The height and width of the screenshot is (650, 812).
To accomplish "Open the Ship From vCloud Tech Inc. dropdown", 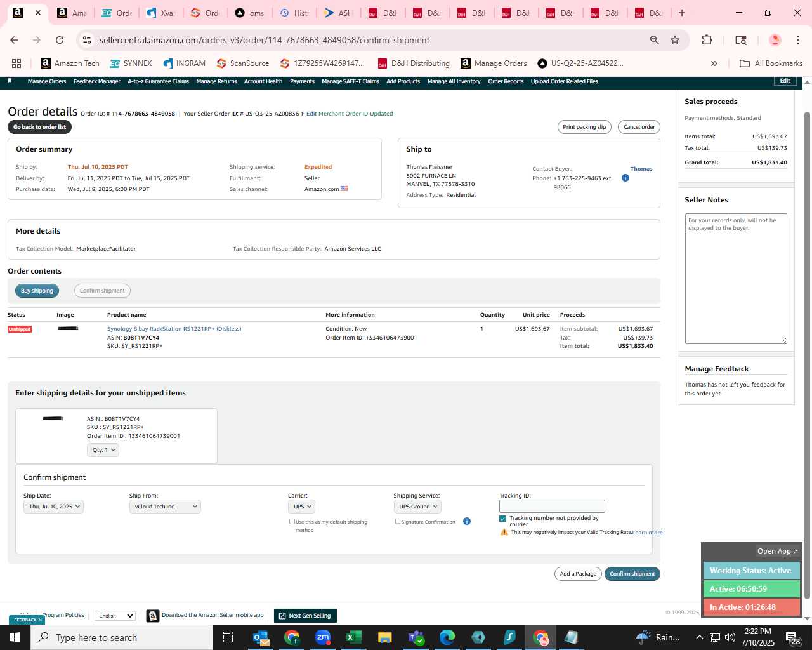I will [165, 507].
